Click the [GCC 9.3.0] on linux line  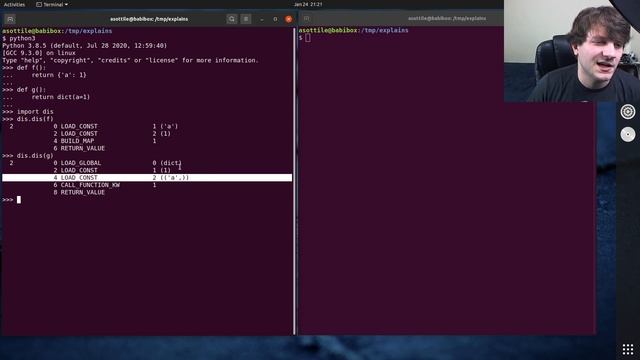point(39,53)
